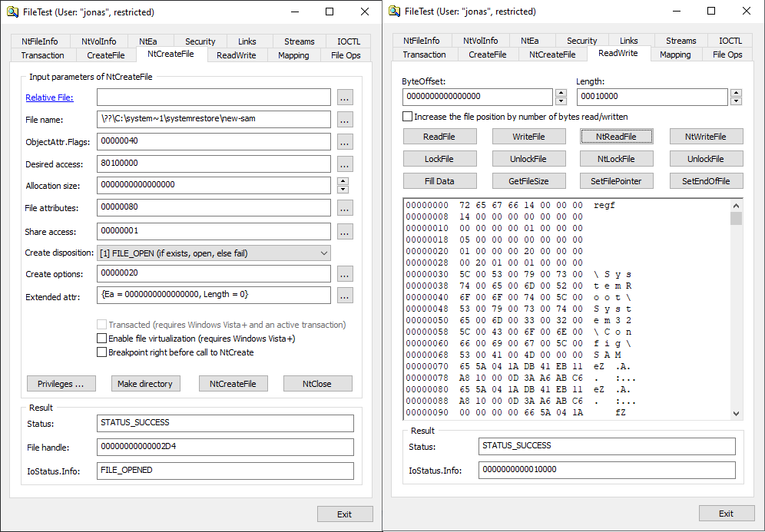Click the SetFilePointer button

(616, 181)
